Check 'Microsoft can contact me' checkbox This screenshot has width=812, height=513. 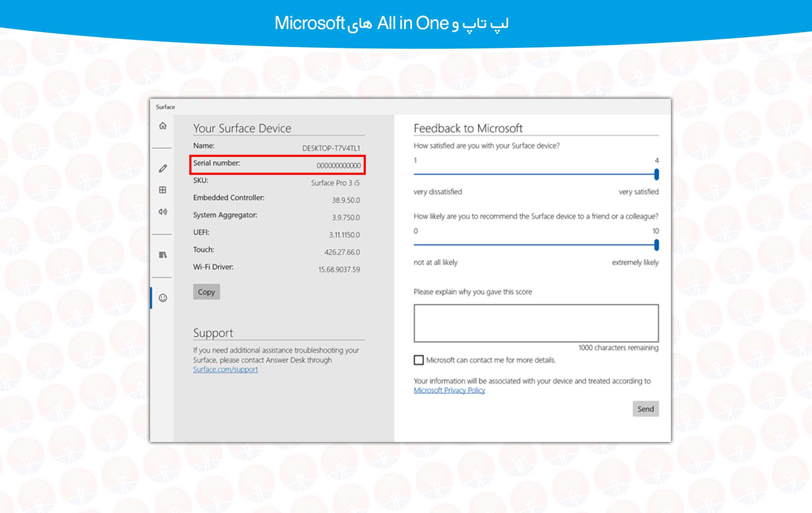point(419,360)
